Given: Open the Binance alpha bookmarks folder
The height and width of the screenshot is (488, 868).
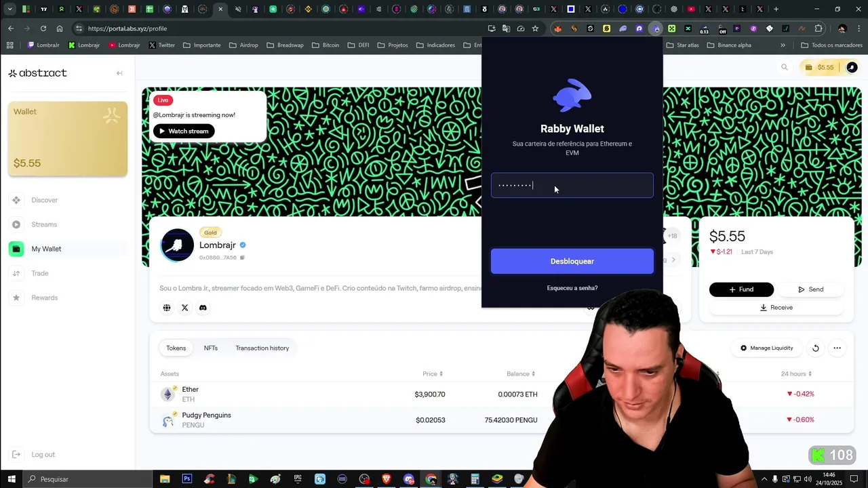Looking at the screenshot, I should (x=729, y=45).
